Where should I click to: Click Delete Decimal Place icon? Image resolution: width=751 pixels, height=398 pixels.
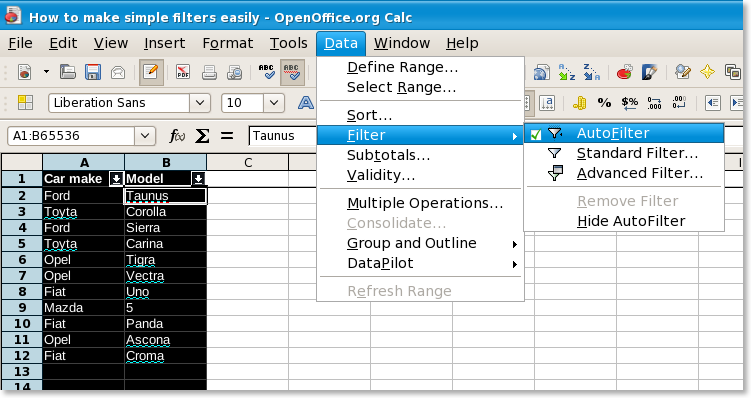[x=679, y=102]
